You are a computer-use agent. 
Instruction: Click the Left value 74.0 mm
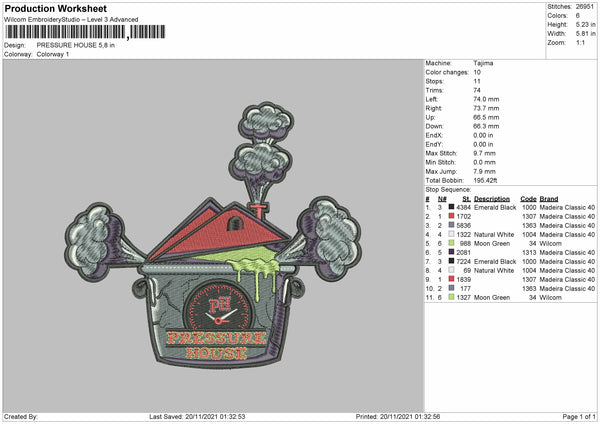486,99
